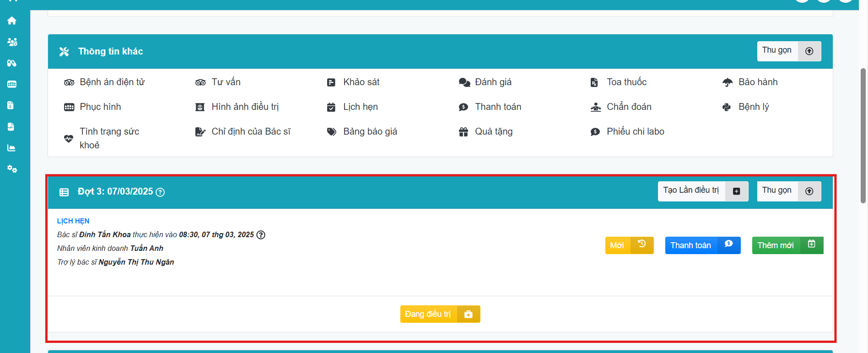This screenshot has width=868, height=353.
Task: Click help icon next to Đợt 3 date
Action: click(x=160, y=192)
